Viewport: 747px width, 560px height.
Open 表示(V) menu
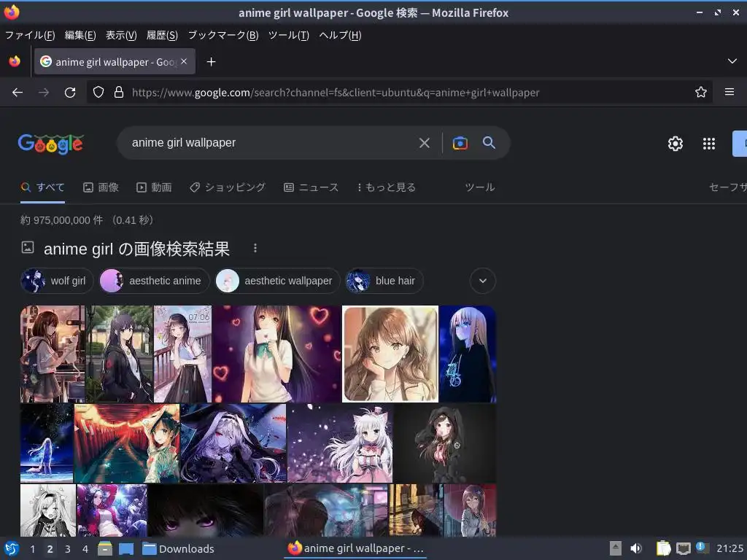pyautogui.click(x=121, y=35)
